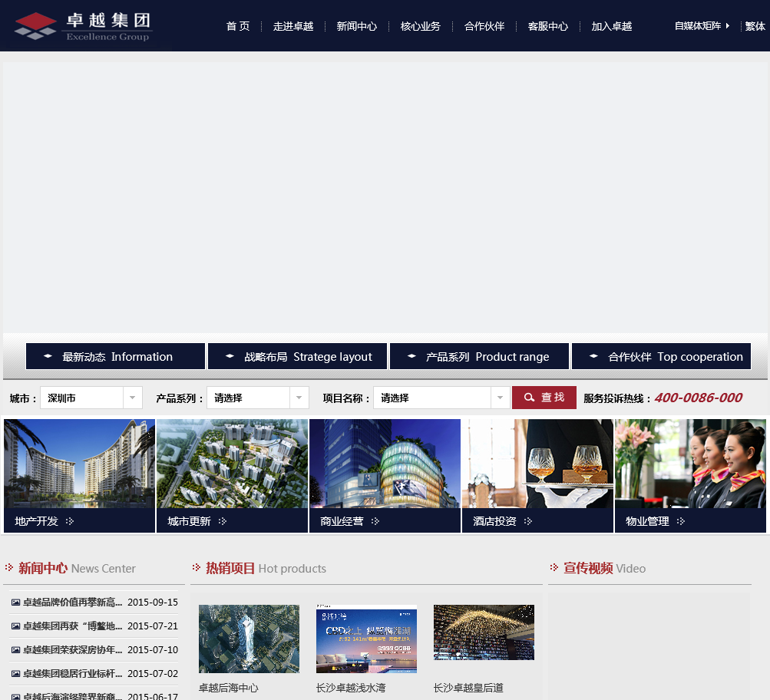Viewport: 770px width, 700px height.
Task: Click the 酒店投资 waiter image
Action: (x=537, y=464)
